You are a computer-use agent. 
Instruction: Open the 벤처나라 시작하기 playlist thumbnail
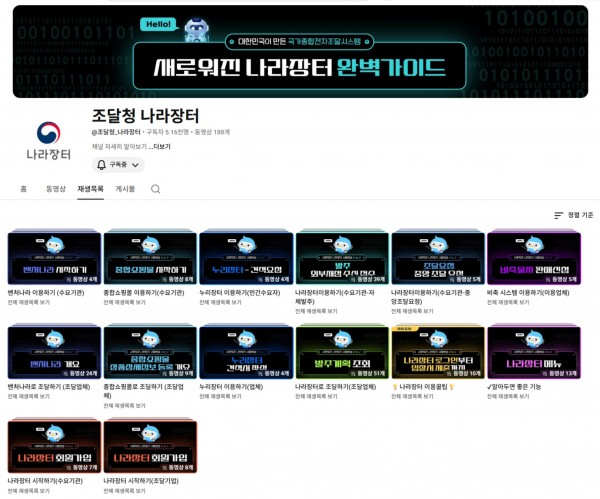tap(54, 258)
